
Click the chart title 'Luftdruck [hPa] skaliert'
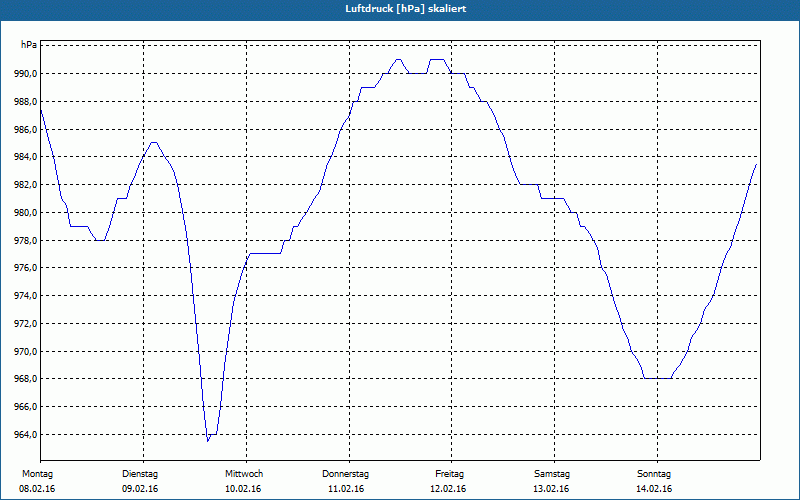click(406, 9)
